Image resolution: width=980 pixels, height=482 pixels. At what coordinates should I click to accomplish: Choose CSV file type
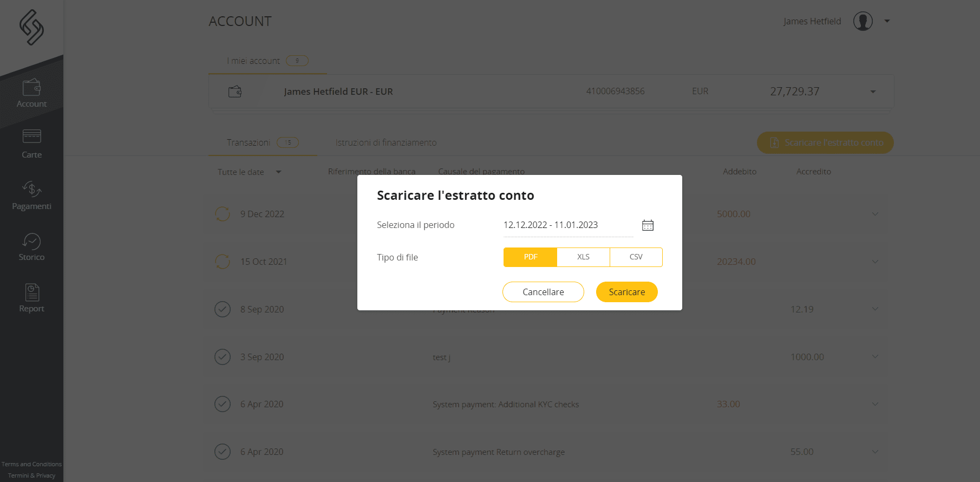[636, 257]
